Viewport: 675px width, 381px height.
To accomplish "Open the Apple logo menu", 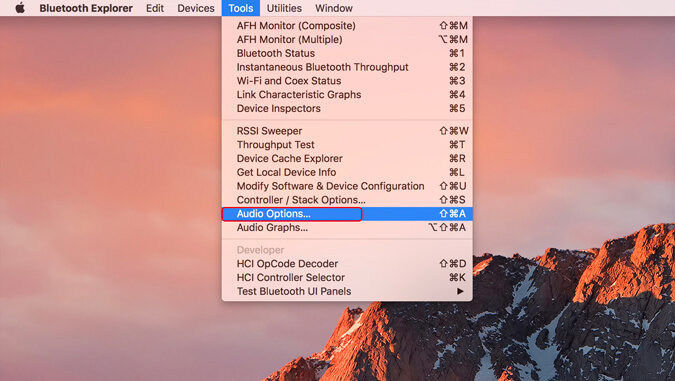I will click(x=20, y=8).
